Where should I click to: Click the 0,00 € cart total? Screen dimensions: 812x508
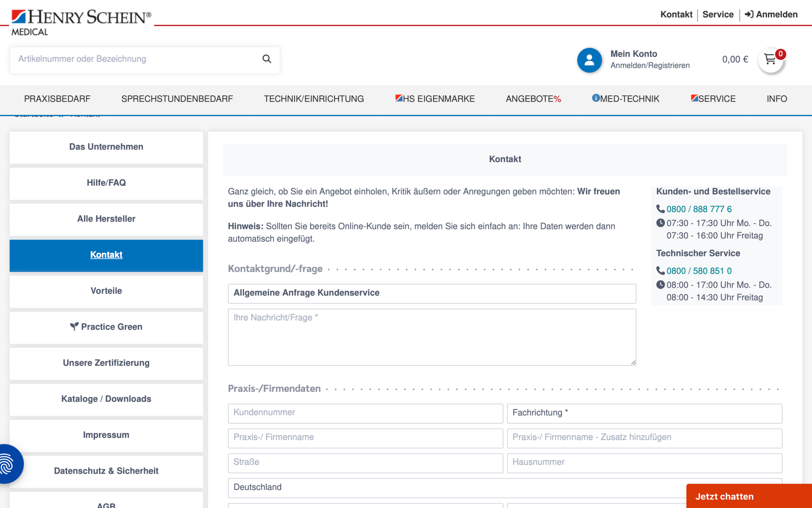[x=735, y=59]
